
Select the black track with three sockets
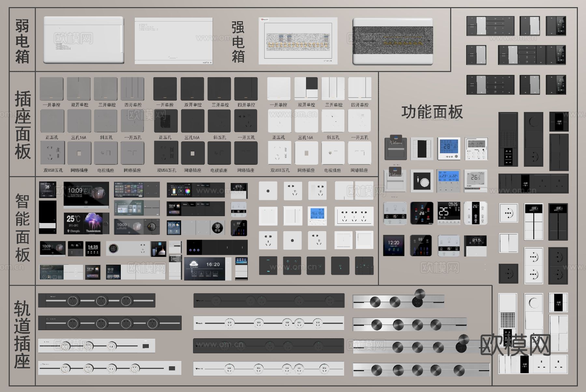coord(97,301)
